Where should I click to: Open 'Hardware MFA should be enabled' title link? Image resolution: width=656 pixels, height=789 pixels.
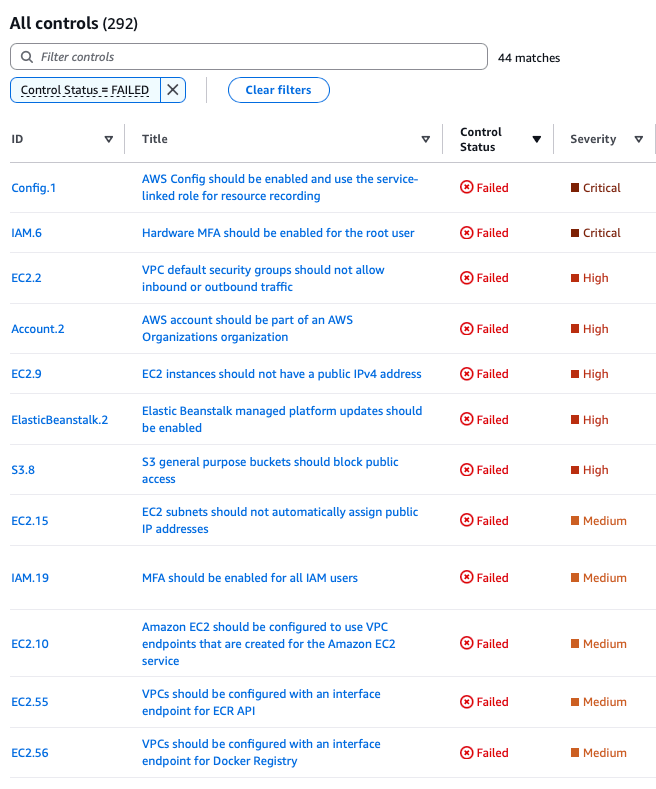pyautogui.click(x=278, y=233)
